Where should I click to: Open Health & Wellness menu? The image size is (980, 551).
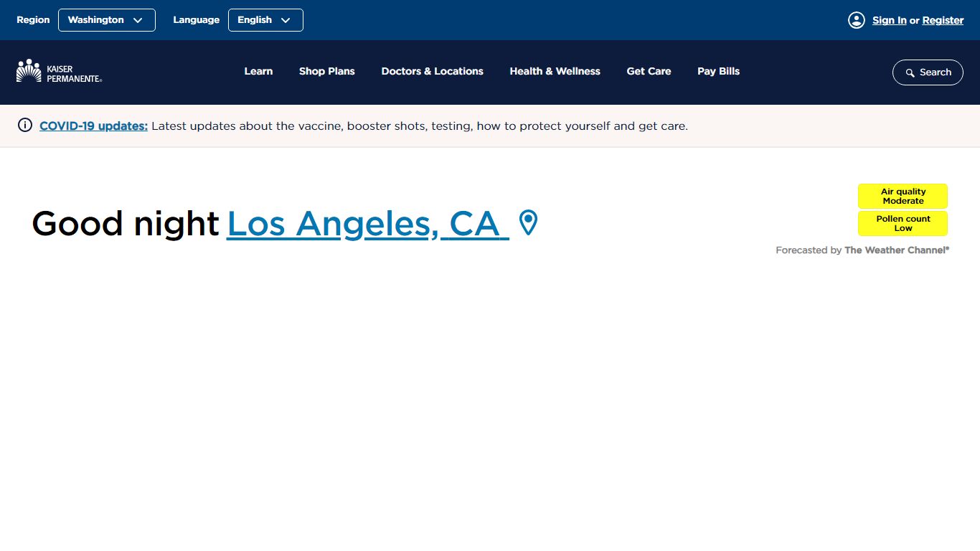point(555,71)
